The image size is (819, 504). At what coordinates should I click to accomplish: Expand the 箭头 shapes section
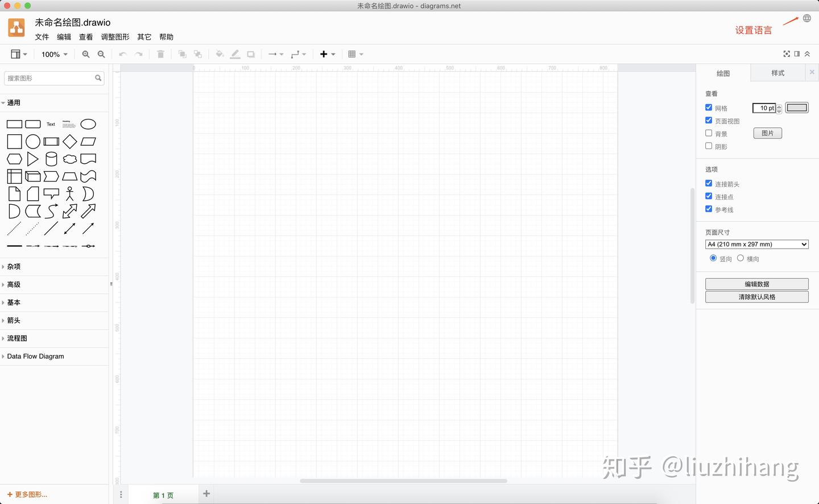[x=54, y=320]
